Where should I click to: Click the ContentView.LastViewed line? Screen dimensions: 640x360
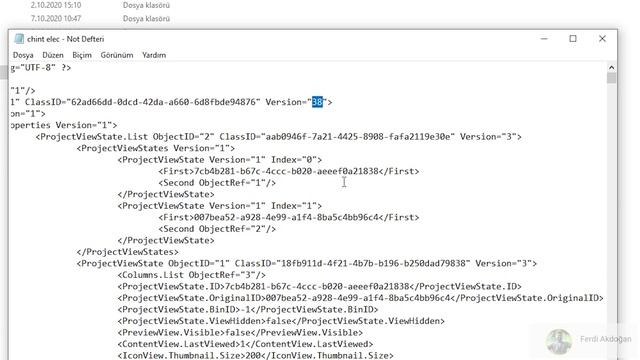(245, 344)
